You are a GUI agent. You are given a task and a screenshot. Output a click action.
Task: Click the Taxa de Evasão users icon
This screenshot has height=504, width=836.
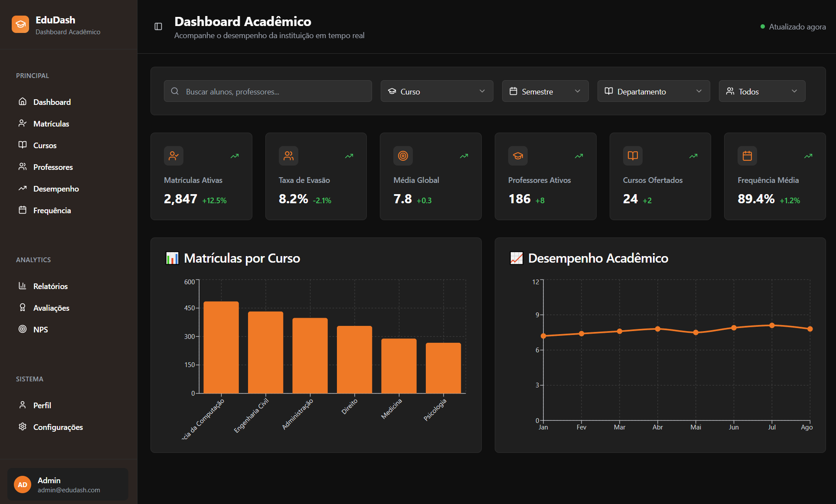point(288,156)
